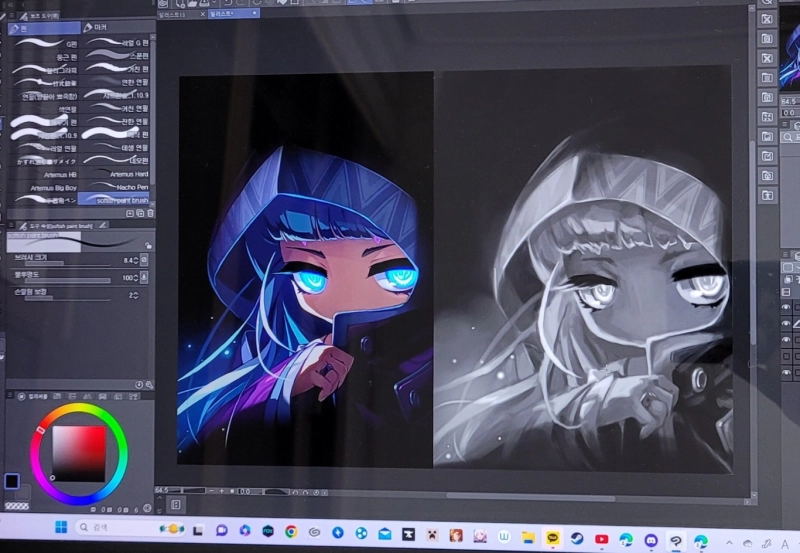Image resolution: width=800 pixels, height=553 pixels.
Task: Open the brush size dropdown button
Action: pyautogui.click(x=144, y=259)
